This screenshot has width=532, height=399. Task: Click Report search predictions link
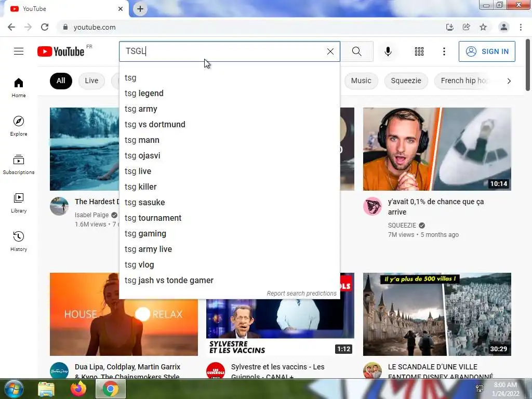pyautogui.click(x=302, y=294)
